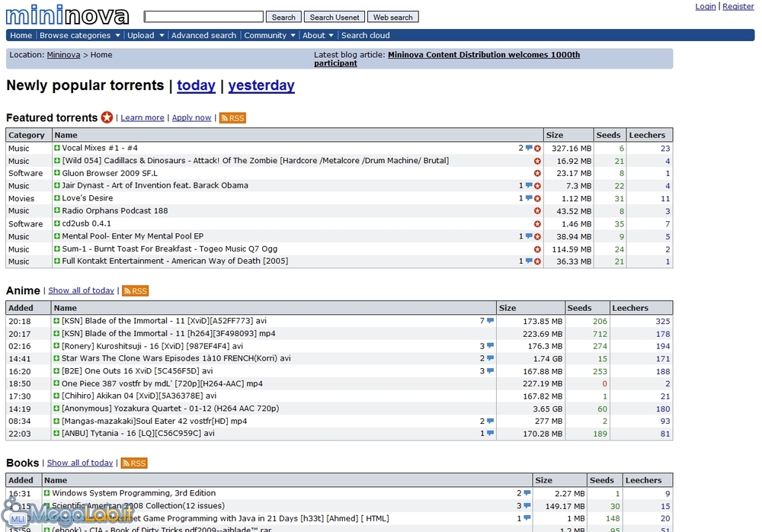This screenshot has height=532, width=762.
Task: Click green download icon beside cd2usb 0.4.1
Action: 57,223
